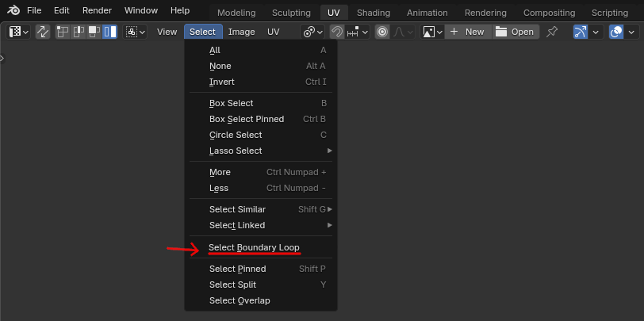Switch to the Shading workspace tab

[374, 13]
